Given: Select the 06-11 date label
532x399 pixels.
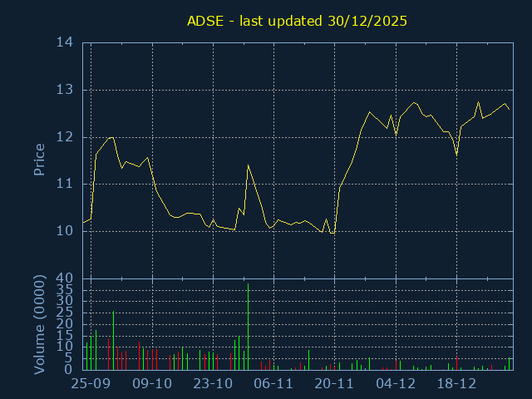Looking at the screenshot, I should [x=273, y=384].
